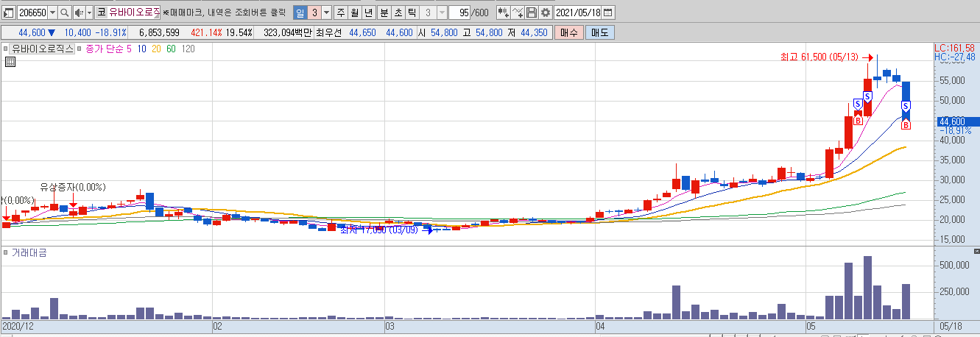Click the 코 KOSDAQ market badge
Image resolution: width=980 pixels, height=337 pixels.
[x=102, y=13]
